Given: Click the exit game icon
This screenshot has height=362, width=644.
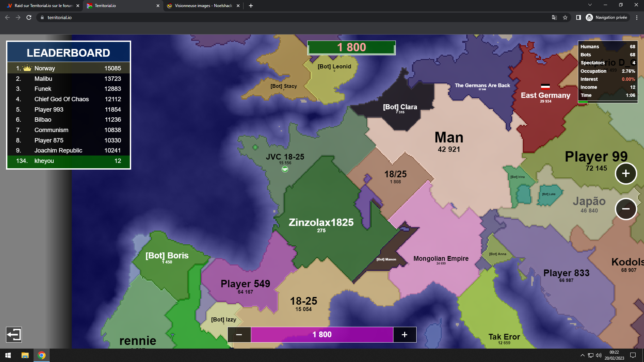Looking at the screenshot, I should (x=14, y=335).
